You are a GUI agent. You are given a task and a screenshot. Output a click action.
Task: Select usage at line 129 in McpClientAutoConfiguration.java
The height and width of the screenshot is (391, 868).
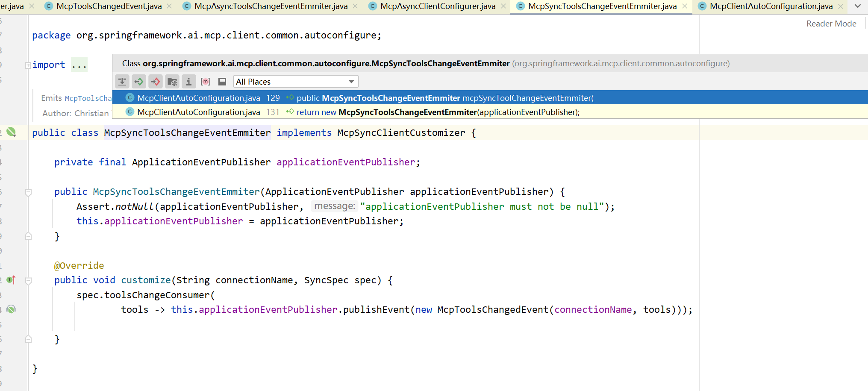(x=490, y=98)
